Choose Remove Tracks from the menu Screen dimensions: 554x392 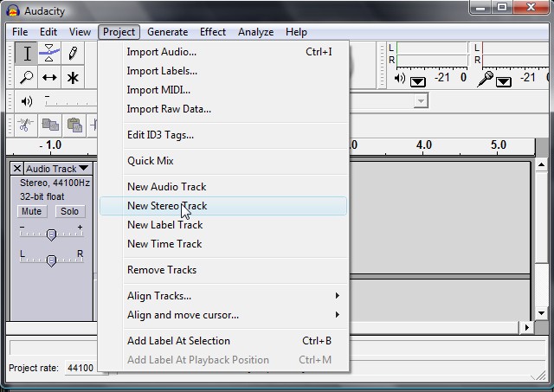[223, 270]
